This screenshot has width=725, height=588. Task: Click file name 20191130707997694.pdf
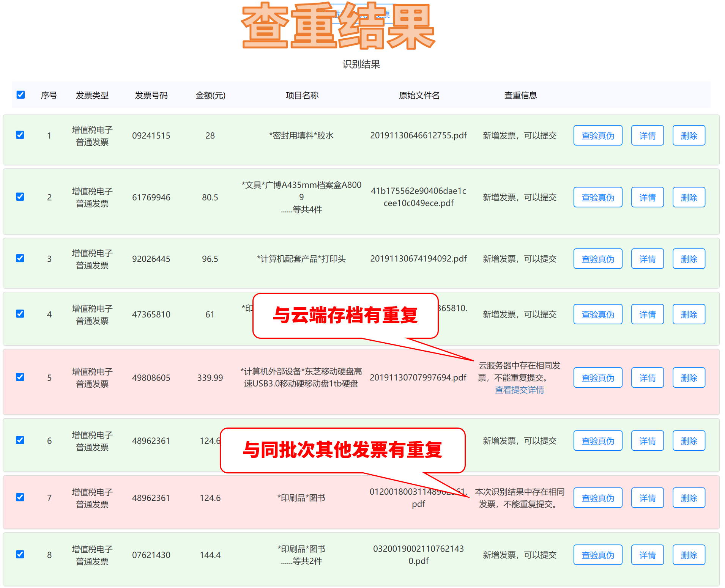point(418,377)
